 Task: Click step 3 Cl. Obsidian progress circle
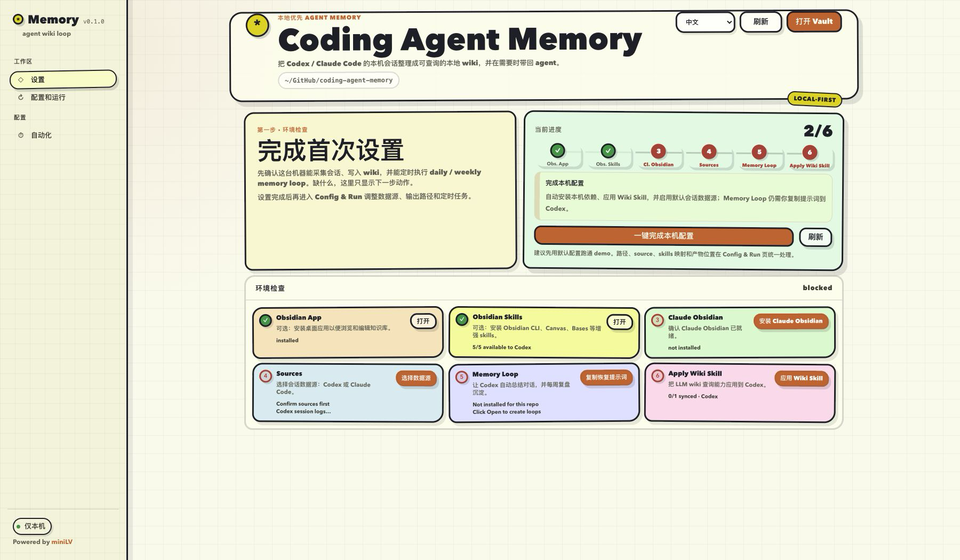click(x=658, y=151)
